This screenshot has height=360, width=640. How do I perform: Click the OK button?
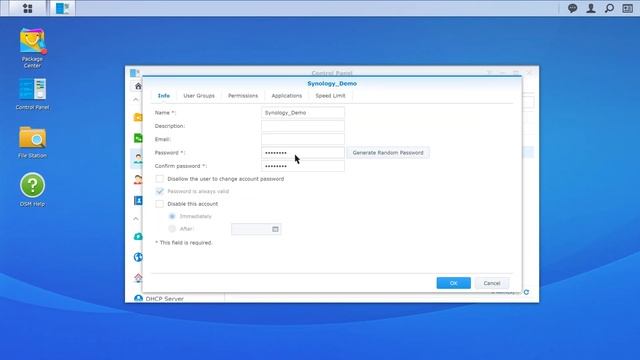(453, 283)
